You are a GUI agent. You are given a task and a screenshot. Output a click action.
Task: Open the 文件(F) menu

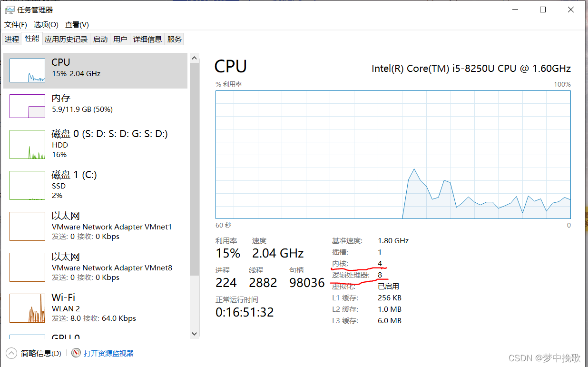coord(16,25)
